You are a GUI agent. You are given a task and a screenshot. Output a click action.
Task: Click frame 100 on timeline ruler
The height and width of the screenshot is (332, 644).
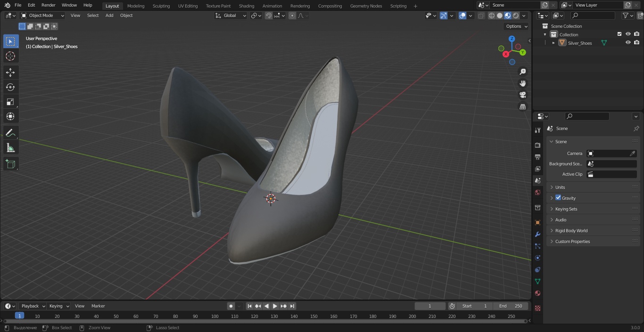pyautogui.click(x=215, y=316)
